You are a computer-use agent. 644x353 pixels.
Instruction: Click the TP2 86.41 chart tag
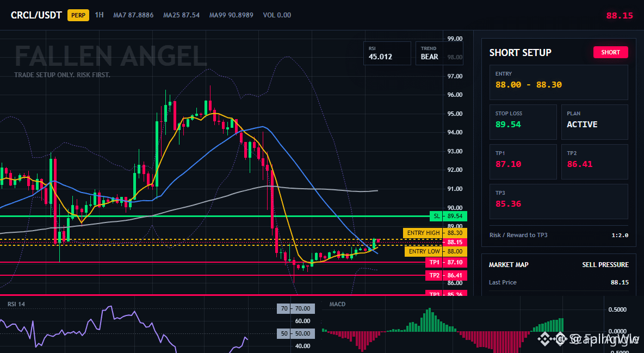446,275
